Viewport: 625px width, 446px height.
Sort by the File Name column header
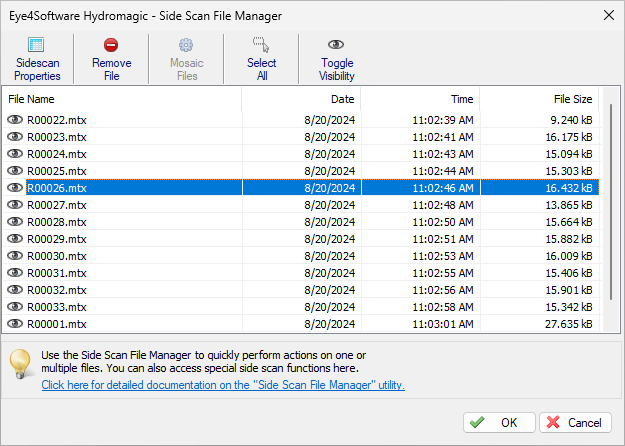coord(122,99)
